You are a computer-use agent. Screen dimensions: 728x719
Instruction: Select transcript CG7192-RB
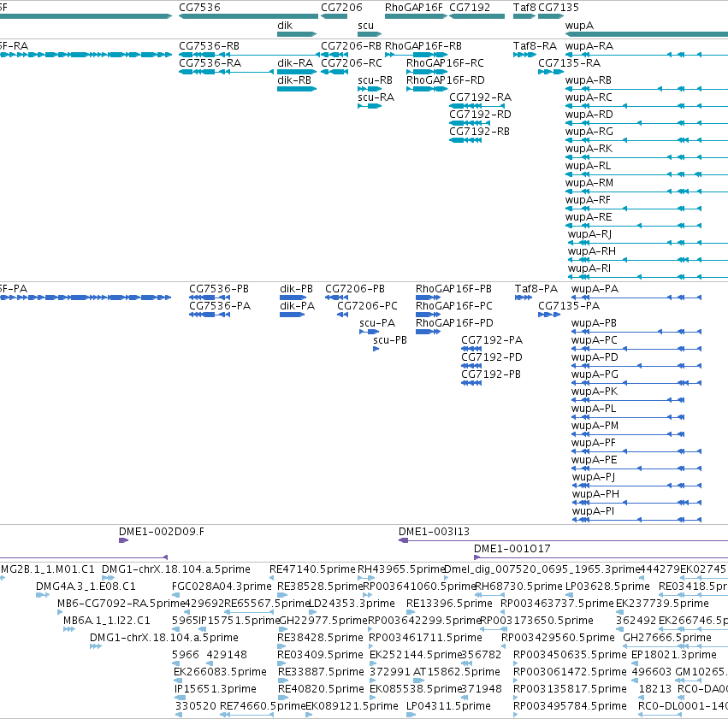[465, 140]
